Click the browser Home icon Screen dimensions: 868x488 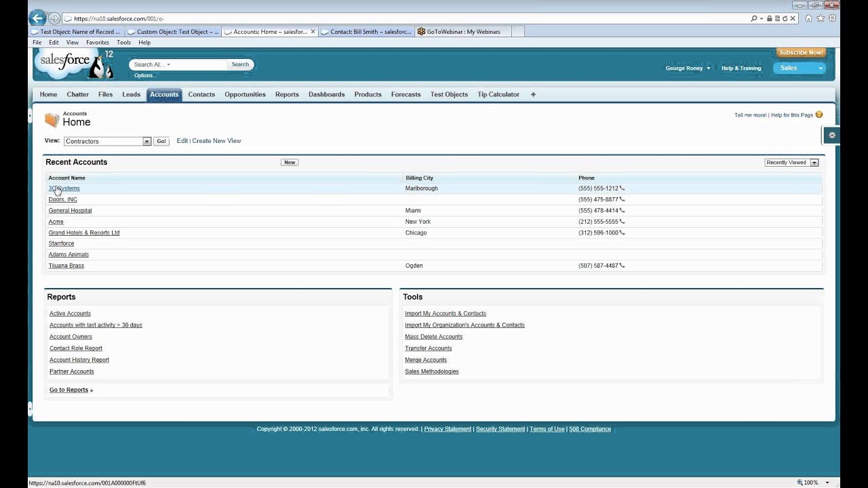pos(808,18)
